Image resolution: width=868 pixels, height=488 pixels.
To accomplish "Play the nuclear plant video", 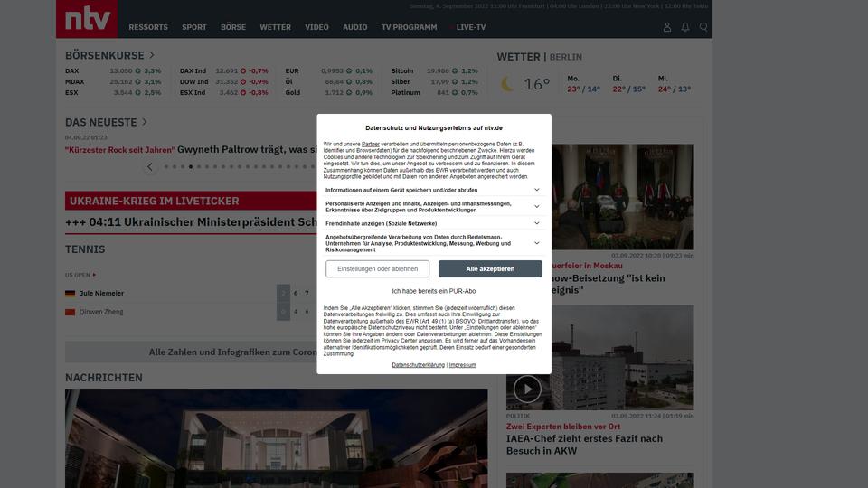I will pos(527,389).
